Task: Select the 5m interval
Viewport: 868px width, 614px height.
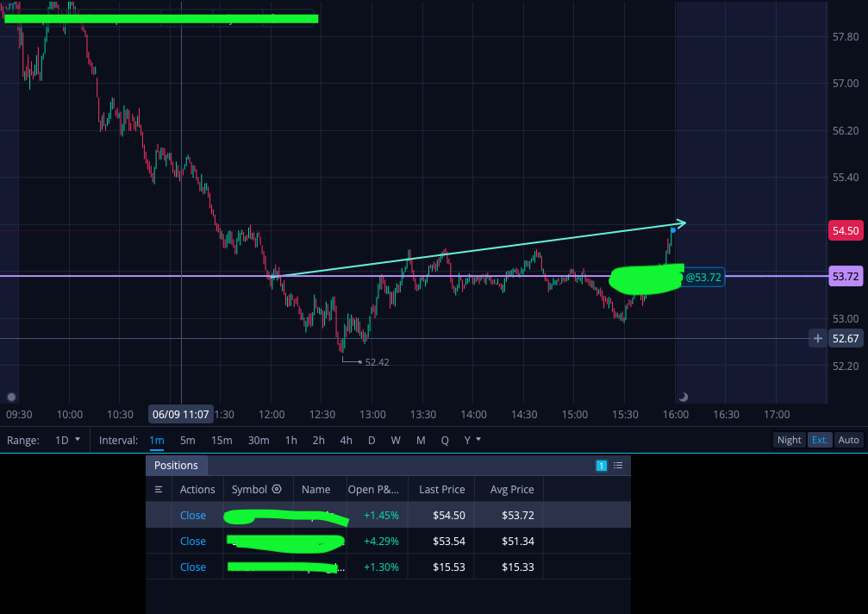Action: point(187,440)
